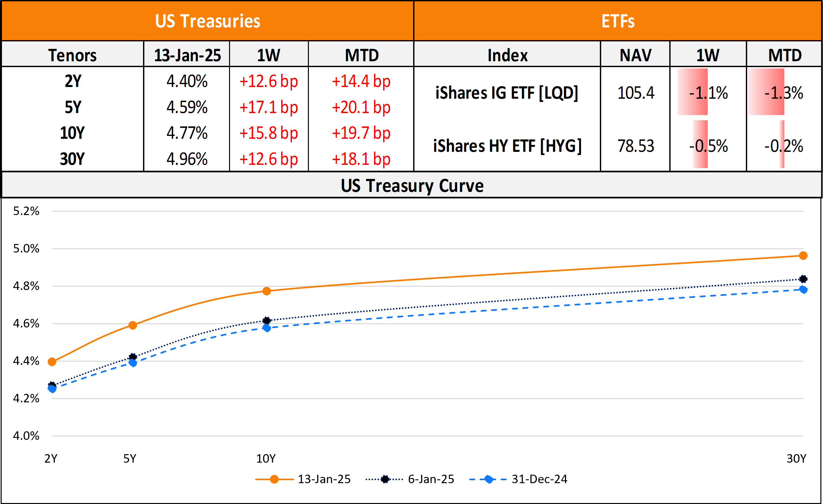The height and width of the screenshot is (504, 823).
Task: Select the US Treasuries header
Action: [208, 21]
